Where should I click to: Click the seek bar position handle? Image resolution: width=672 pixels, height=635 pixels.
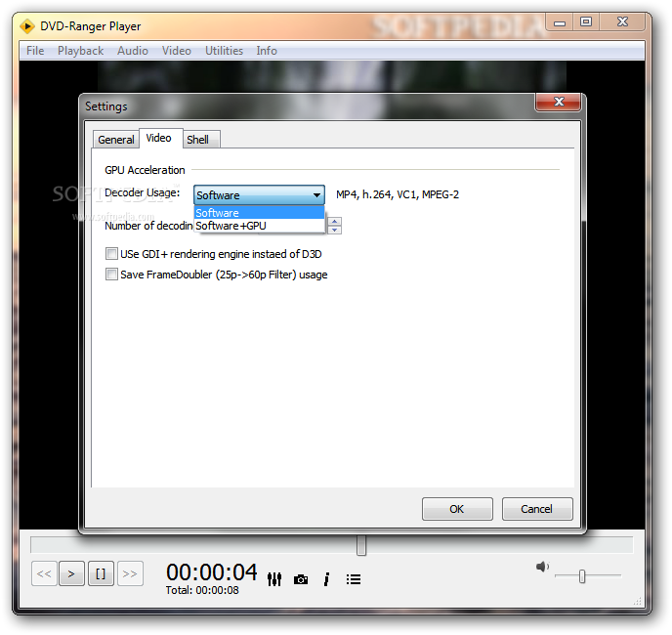click(361, 545)
